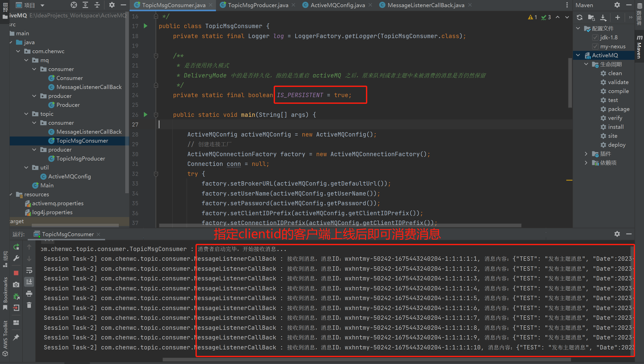The image size is (644, 364).
Task: Clear all console output with trash icon
Action: coord(29,305)
